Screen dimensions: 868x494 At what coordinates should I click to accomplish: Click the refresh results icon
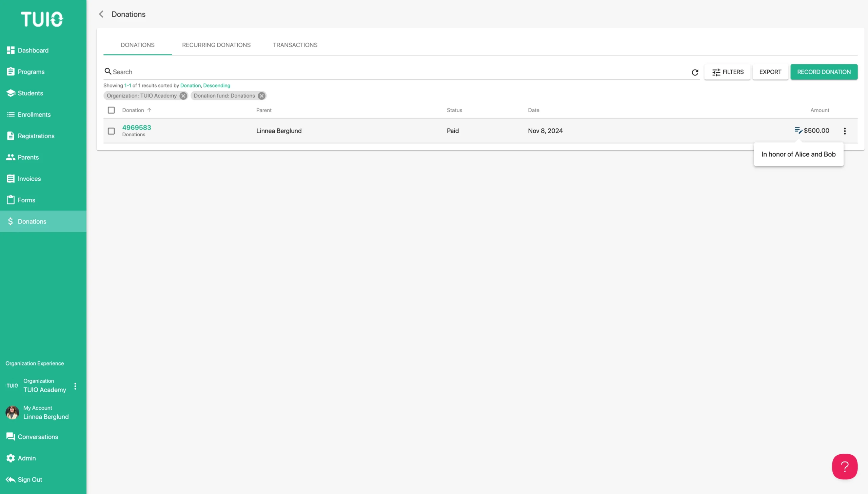[x=695, y=72]
